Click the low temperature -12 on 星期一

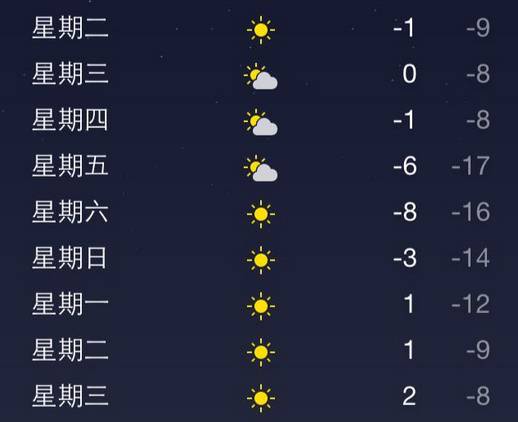coord(470,304)
